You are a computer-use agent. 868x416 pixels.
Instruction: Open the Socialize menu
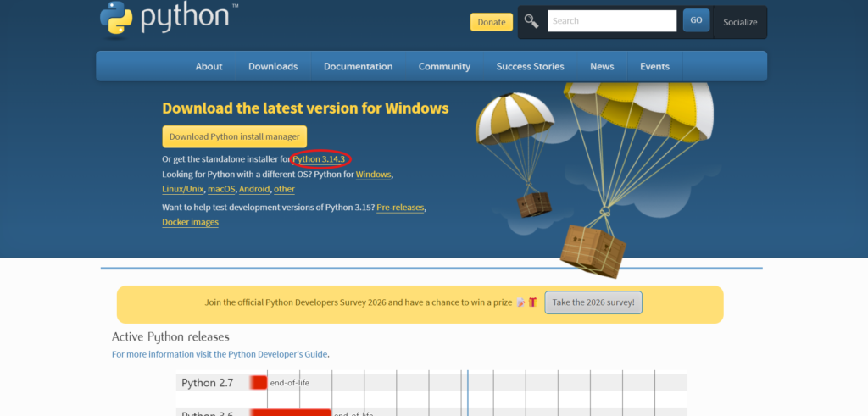(739, 22)
